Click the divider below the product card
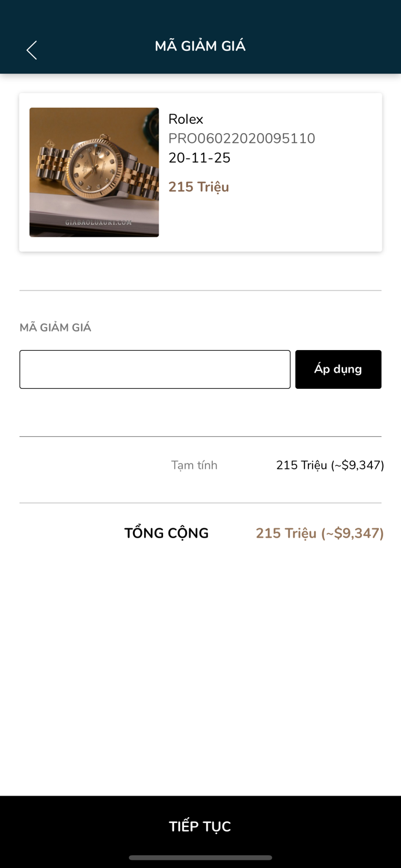Screen dimensions: 401x868 click(200, 288)
